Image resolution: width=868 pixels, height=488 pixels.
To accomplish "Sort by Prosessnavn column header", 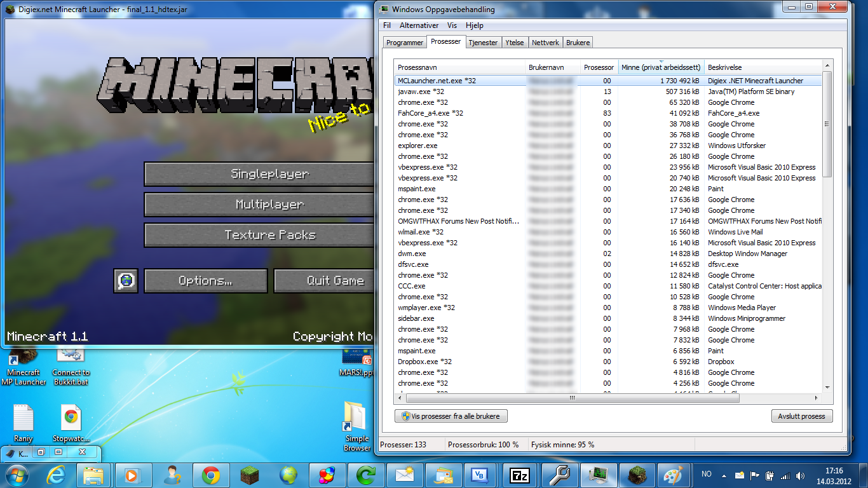I will click(460, 67).
